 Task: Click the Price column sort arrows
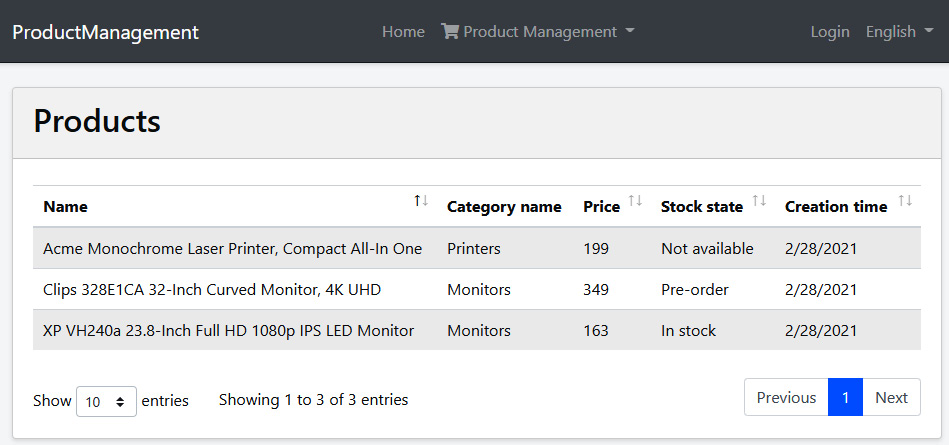pyautogui.click(x=635, y=200)
